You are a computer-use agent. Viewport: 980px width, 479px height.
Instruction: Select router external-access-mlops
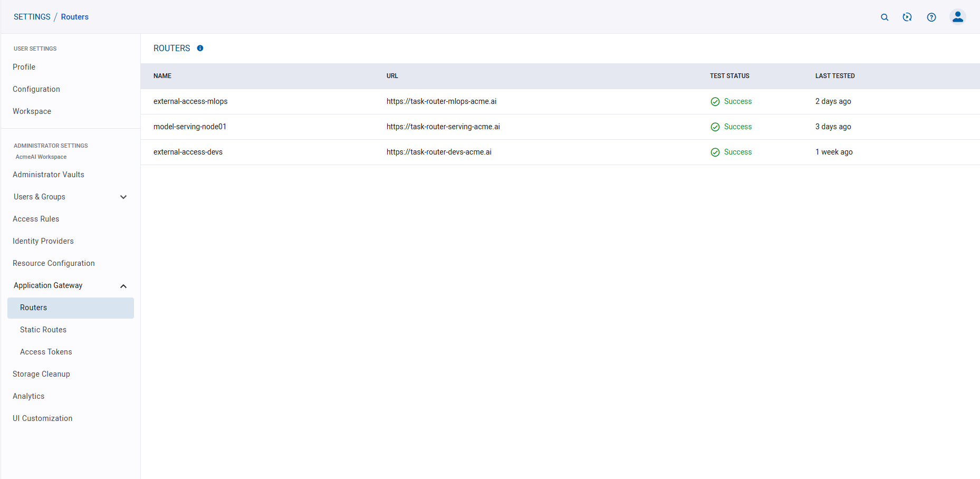coord(190,101)
